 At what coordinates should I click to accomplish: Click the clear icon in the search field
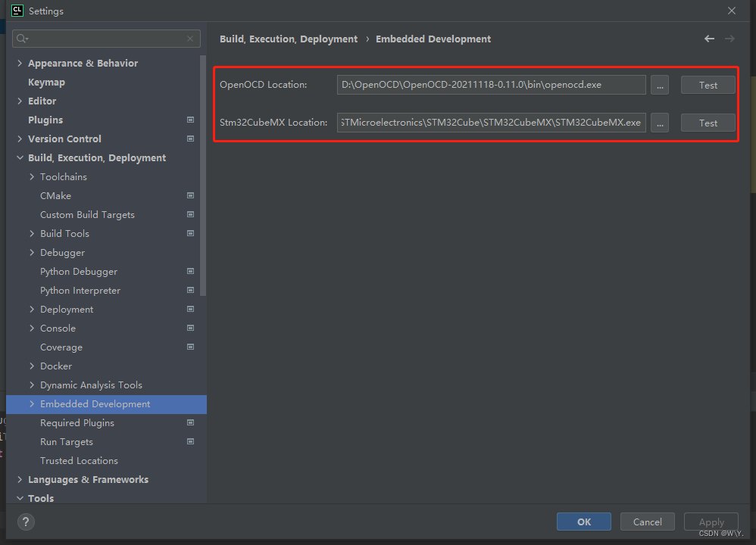(x=190, y=39)
